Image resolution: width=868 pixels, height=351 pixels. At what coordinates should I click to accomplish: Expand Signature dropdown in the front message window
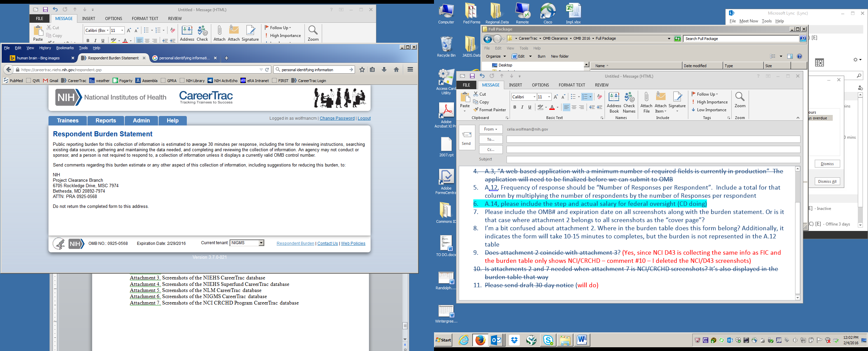(677, 111)
